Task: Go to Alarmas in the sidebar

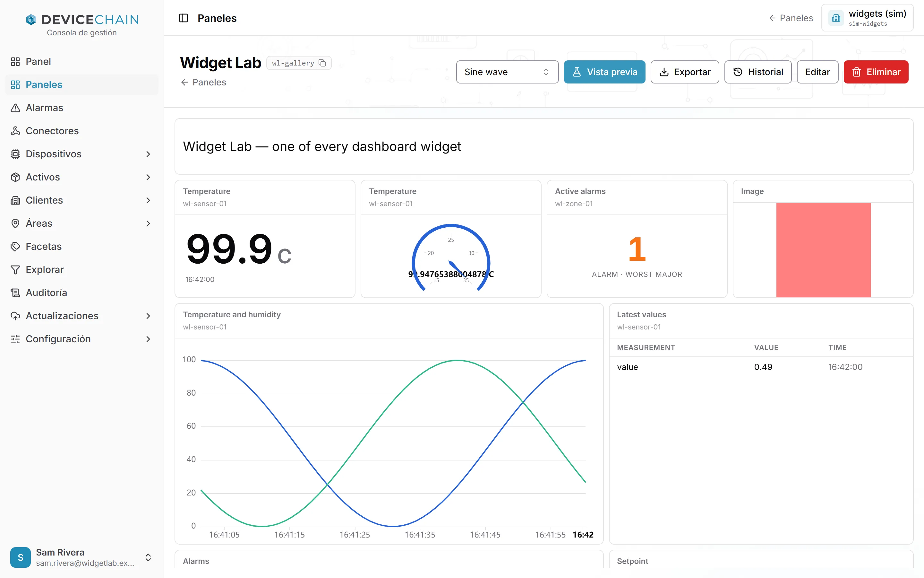Action: [x=82, y=108]
